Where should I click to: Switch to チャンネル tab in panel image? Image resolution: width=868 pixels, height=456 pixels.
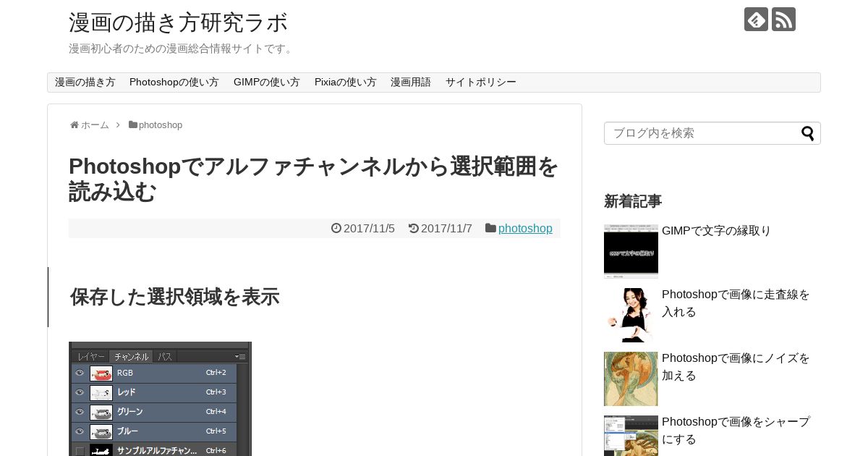131,357
